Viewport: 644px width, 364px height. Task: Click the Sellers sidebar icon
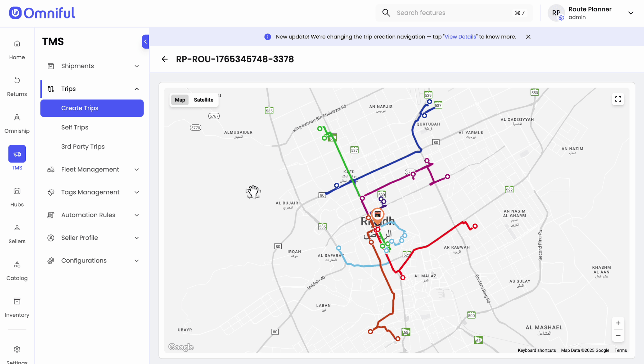(17, 234)
